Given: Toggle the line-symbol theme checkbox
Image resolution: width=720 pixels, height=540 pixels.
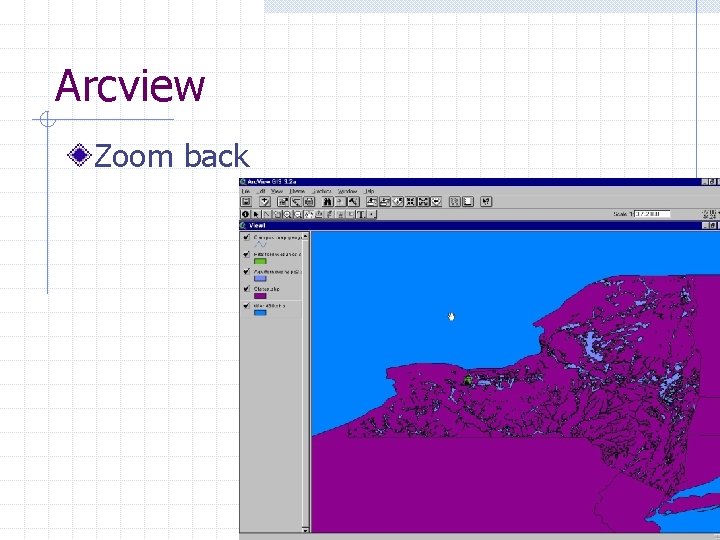Looking at the screenshot, I should tap(247, 237).
